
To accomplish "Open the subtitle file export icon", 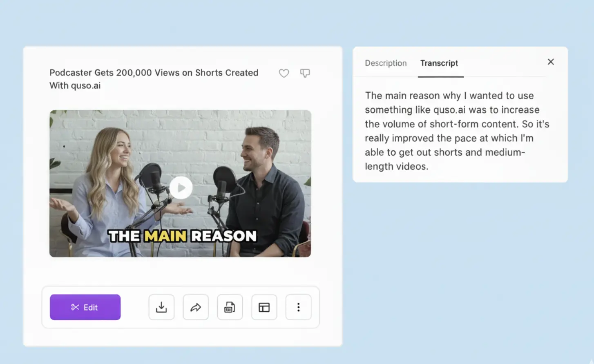I will [x=230, y=307].
